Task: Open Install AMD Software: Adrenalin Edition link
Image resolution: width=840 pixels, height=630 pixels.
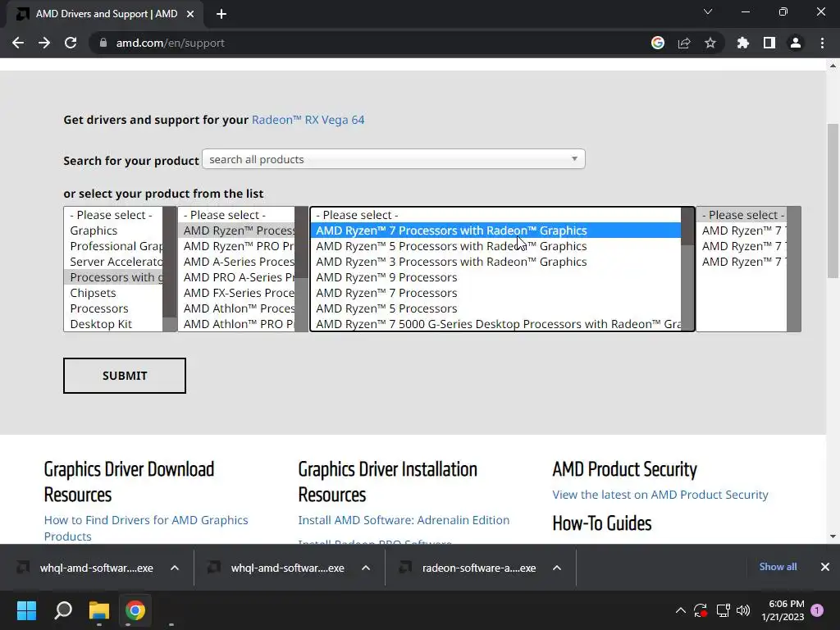Action: coord(404,519)
